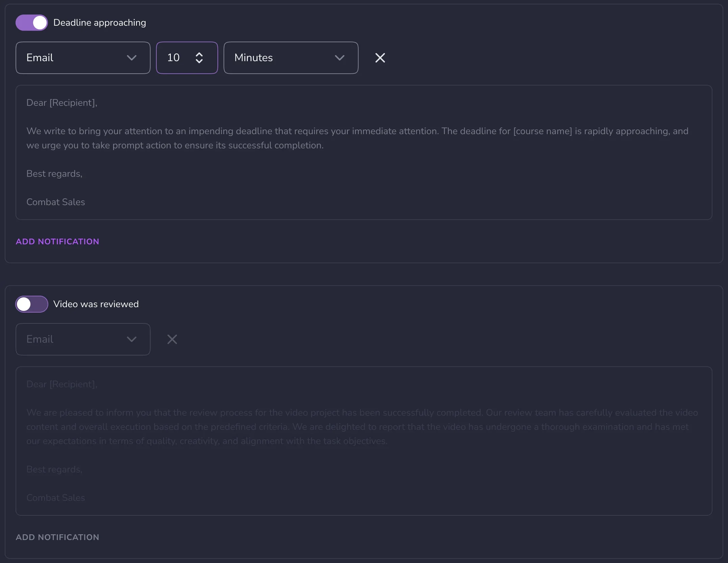Click 'Dear [Recipient],' in the deadline message
The width and height of the screenshot is (728, 563).
coord(62,103)
